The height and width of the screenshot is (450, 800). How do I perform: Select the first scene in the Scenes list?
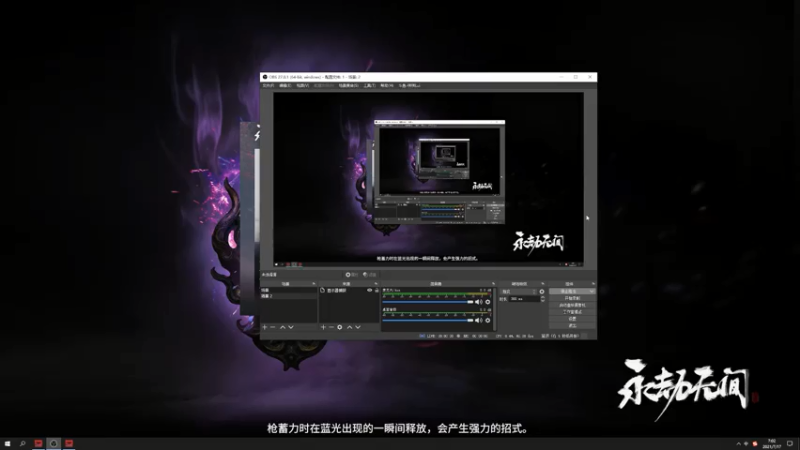pyautogui.click(x=289, y=290)
